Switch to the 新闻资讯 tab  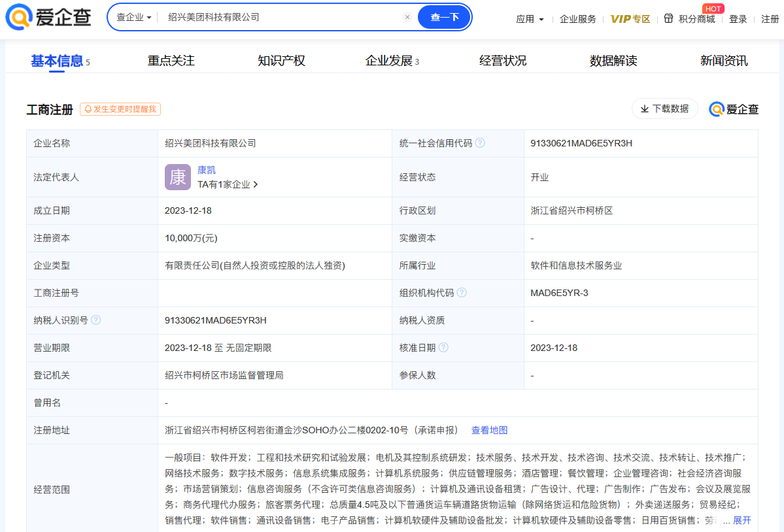coord(723,61)
